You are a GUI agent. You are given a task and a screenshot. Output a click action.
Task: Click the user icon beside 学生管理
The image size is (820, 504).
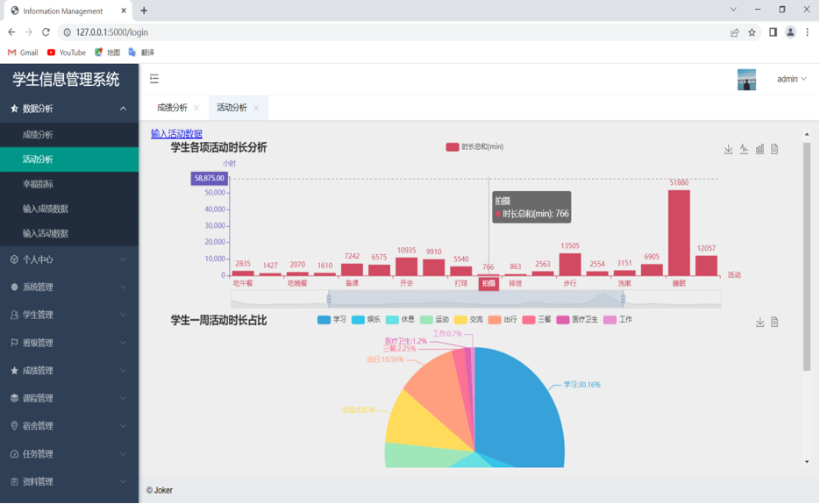[14, 315]
